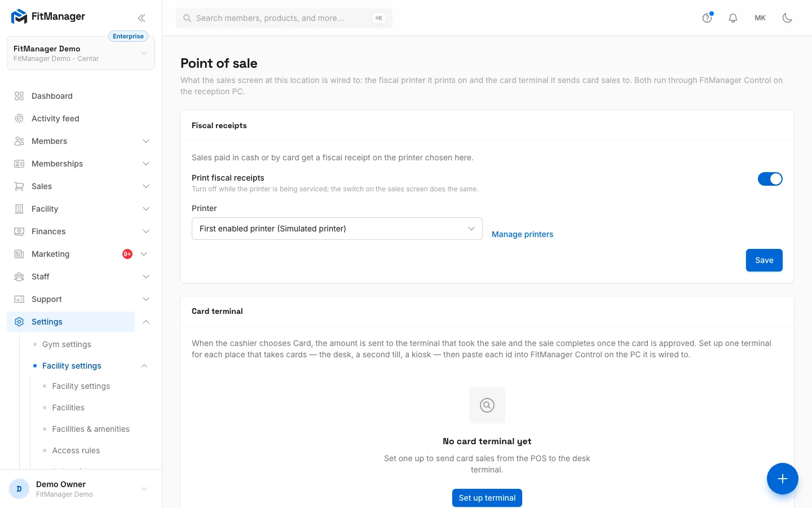This screenshot has height=508, width=812.
Task: Click the Finances money icon
Action: [x=19, y=231]
